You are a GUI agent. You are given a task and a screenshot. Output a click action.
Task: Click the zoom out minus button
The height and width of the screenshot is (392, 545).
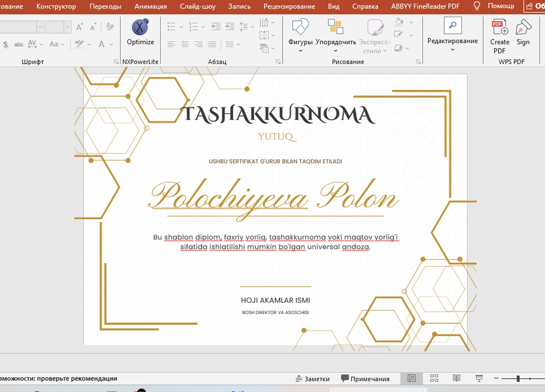tap(496, 378)
